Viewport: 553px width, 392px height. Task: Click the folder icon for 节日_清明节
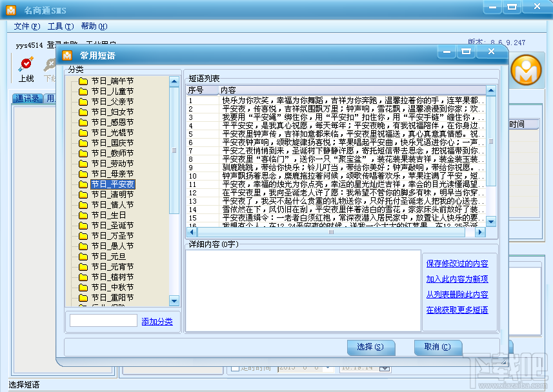click(x=83, y=195)
